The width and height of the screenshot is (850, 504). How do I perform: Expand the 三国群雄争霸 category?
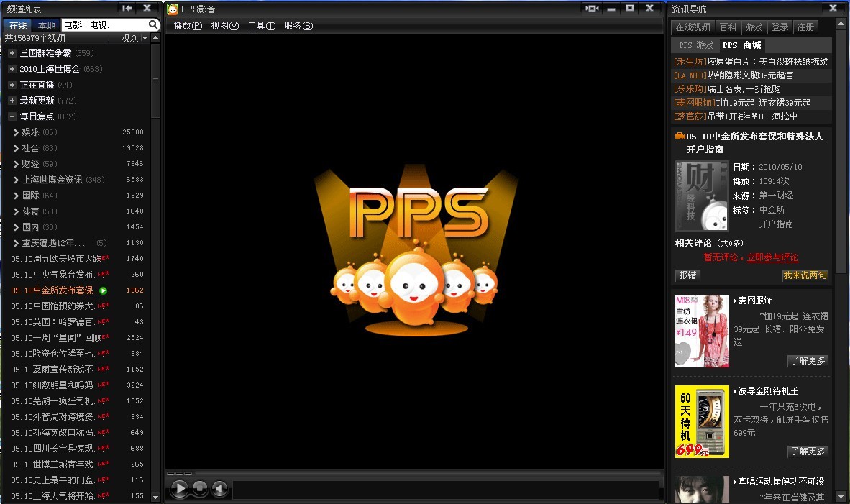click(x=12, y=53)
